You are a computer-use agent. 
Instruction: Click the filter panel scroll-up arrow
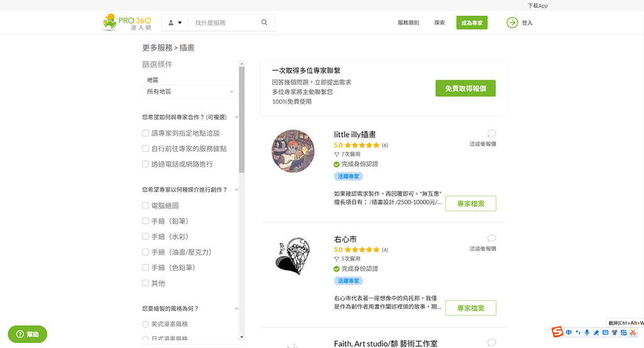pos(241,63)
